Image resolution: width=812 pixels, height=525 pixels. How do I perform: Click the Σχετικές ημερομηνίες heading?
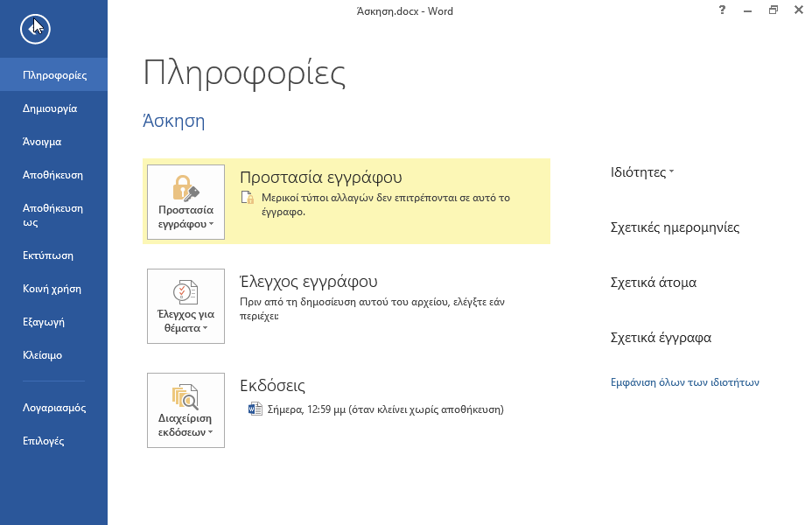click(x=675, y=227)
